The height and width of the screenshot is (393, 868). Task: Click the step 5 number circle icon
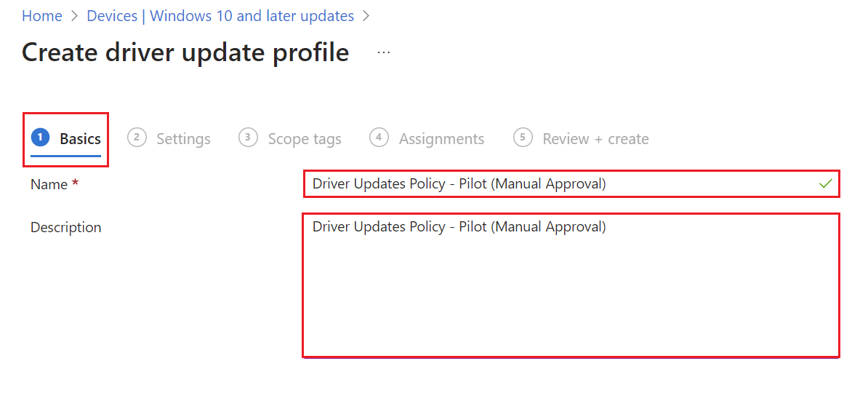coord(523,138)
